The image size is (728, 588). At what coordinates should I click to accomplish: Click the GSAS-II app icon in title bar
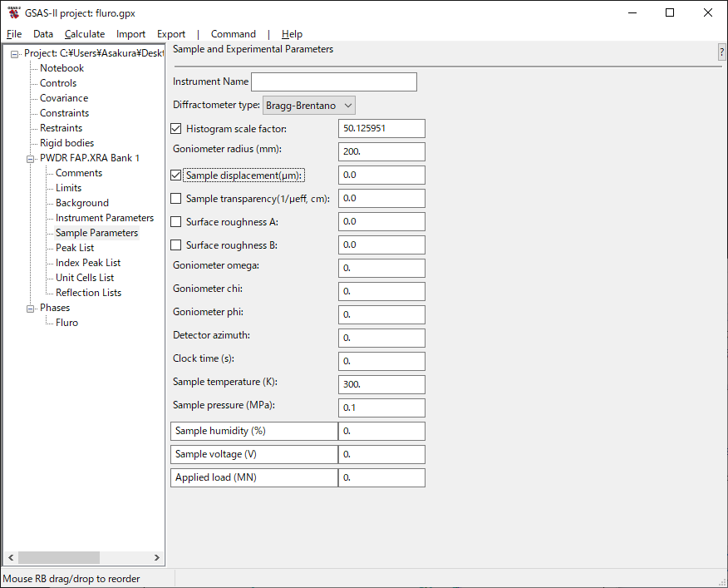click(x=13, y=12)
